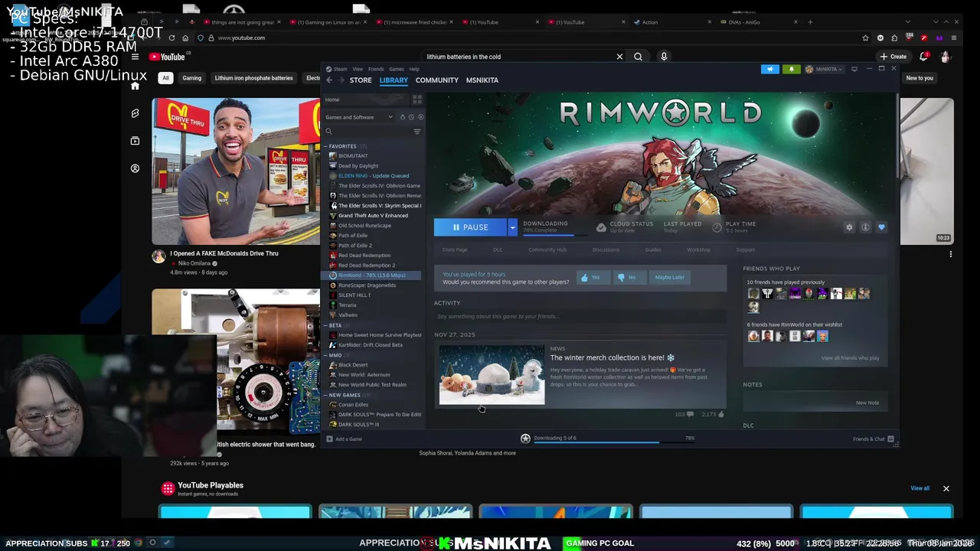The height and width of the screenshot is (551, 980).
Task: Open View all friends who play
Action: click(850, 358)
